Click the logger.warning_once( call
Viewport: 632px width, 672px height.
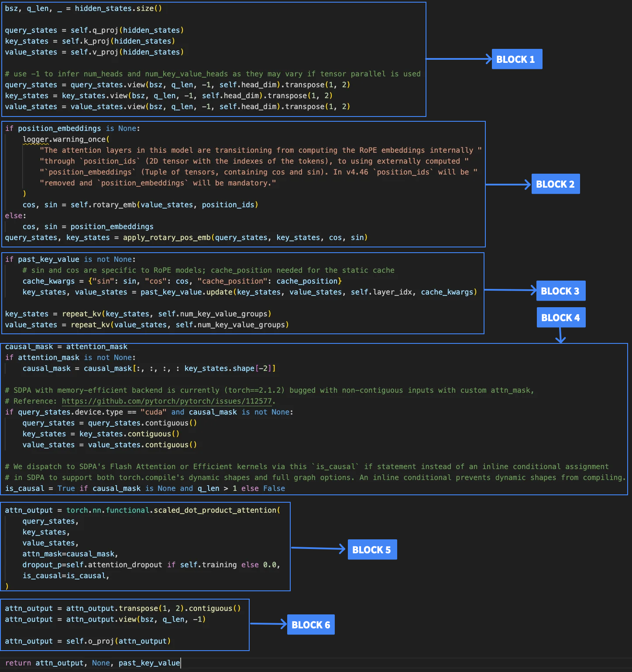[x=66, y=139]
